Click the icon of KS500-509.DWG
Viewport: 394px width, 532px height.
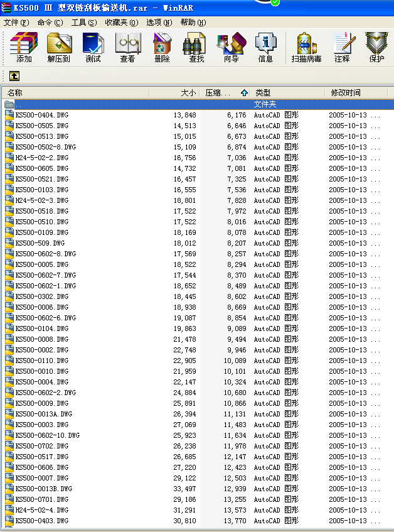click(9, 243)
